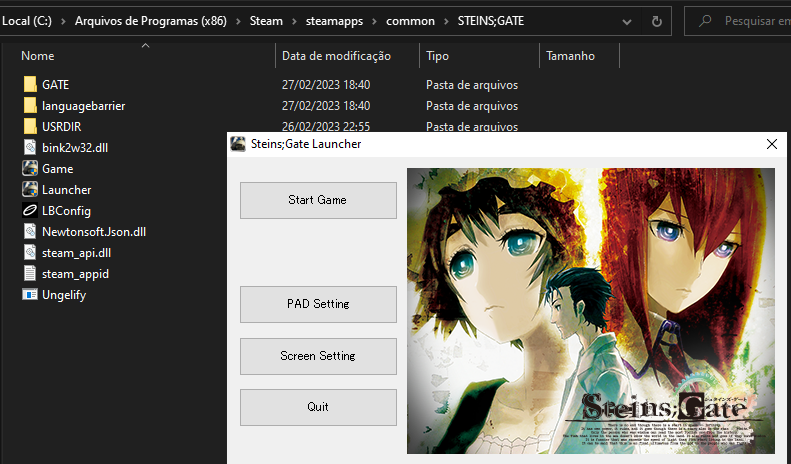
Task: Select the steam_api.dll file name
Action: coord(77,253)
